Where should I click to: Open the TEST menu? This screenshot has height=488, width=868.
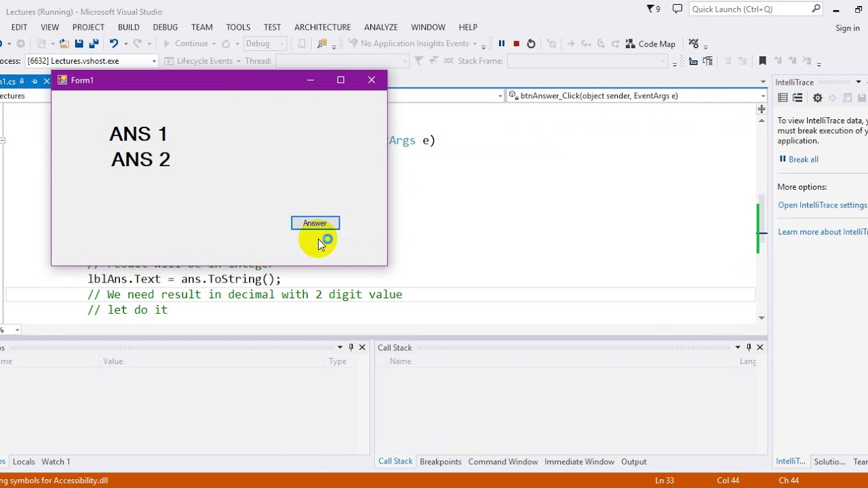click(272, 27)
